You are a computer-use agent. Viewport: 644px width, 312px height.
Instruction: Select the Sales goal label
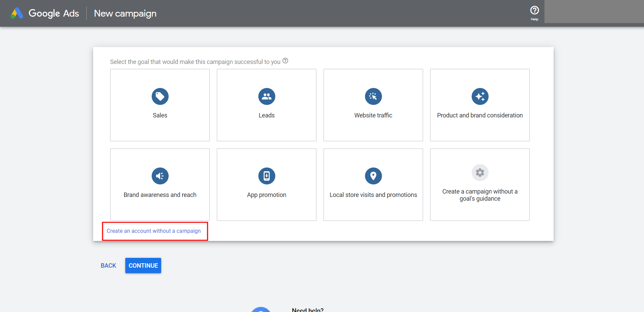point(160,115)
